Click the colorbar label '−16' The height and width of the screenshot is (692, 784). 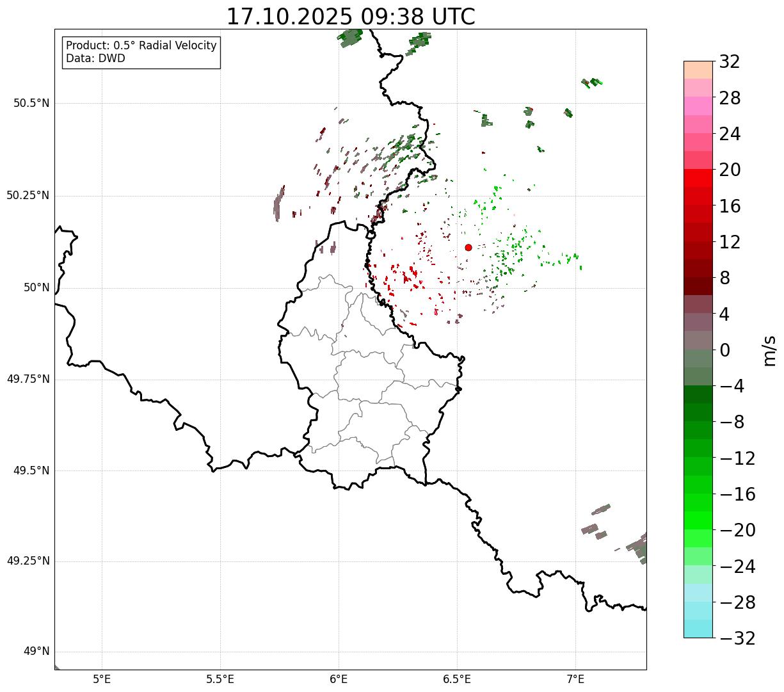pyautogui.click(x=737, y=494)
